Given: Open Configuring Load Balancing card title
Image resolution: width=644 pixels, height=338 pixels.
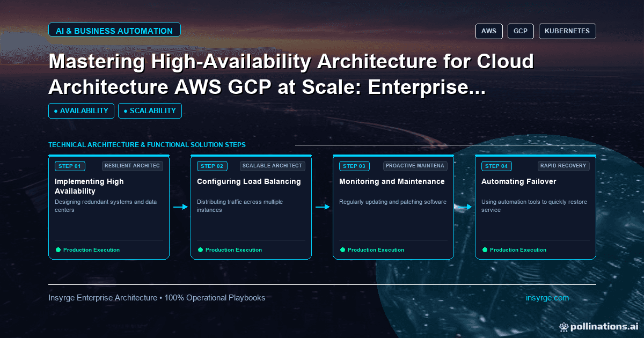Looking at the screenshot, I should point(249,181).
